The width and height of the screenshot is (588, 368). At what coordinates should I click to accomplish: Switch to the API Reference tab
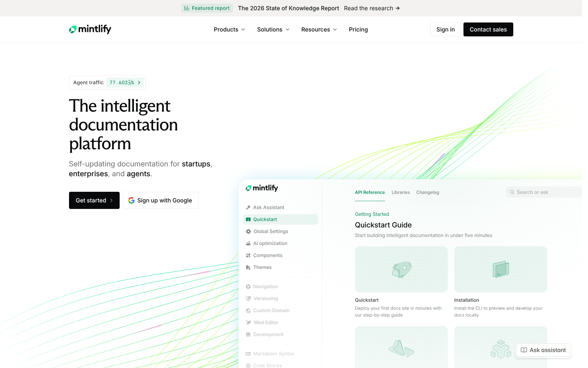(370, 192)
